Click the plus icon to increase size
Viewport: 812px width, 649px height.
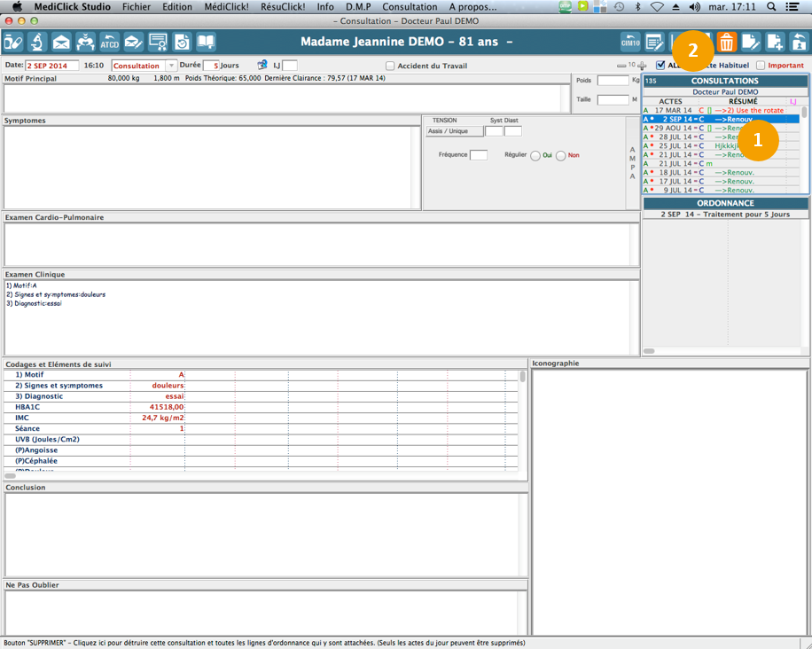(642, 66)
